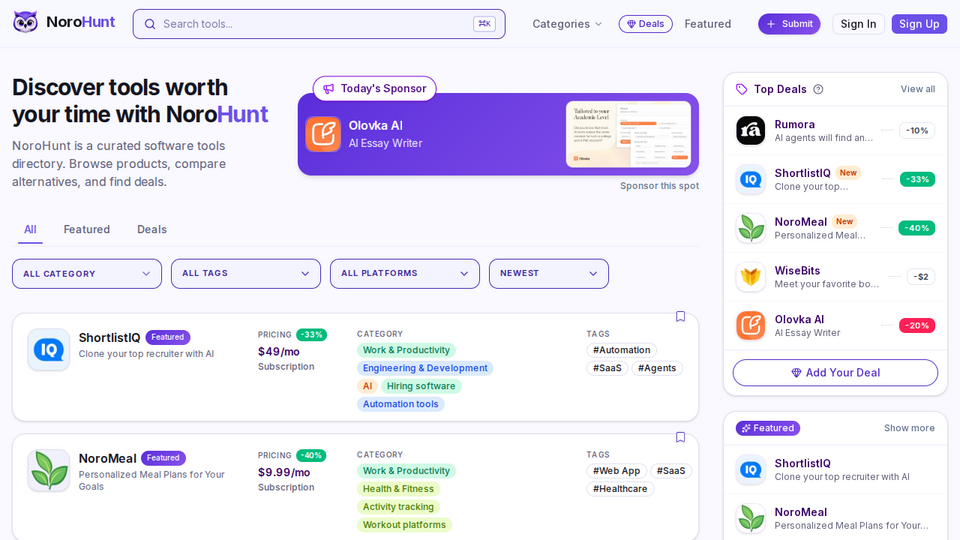
Task: Click the keyboard shortcut badge in search bar
Action: pos(484,24)
